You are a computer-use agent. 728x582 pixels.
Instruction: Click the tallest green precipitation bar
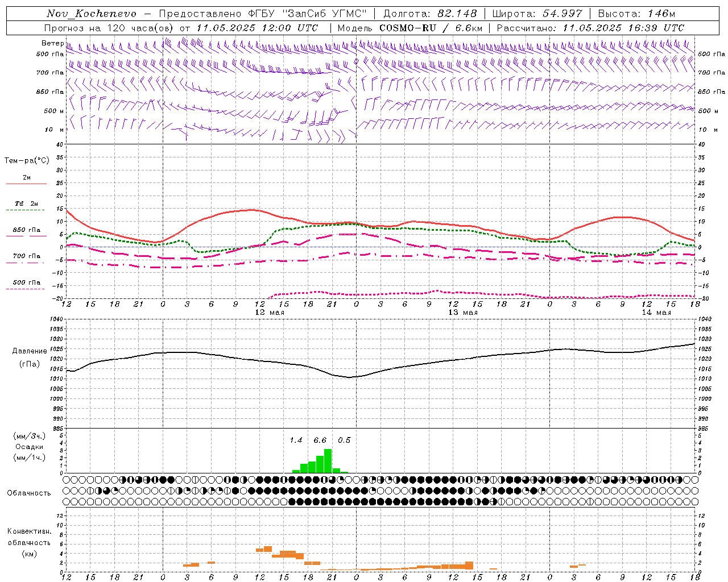tap(328, 461)
